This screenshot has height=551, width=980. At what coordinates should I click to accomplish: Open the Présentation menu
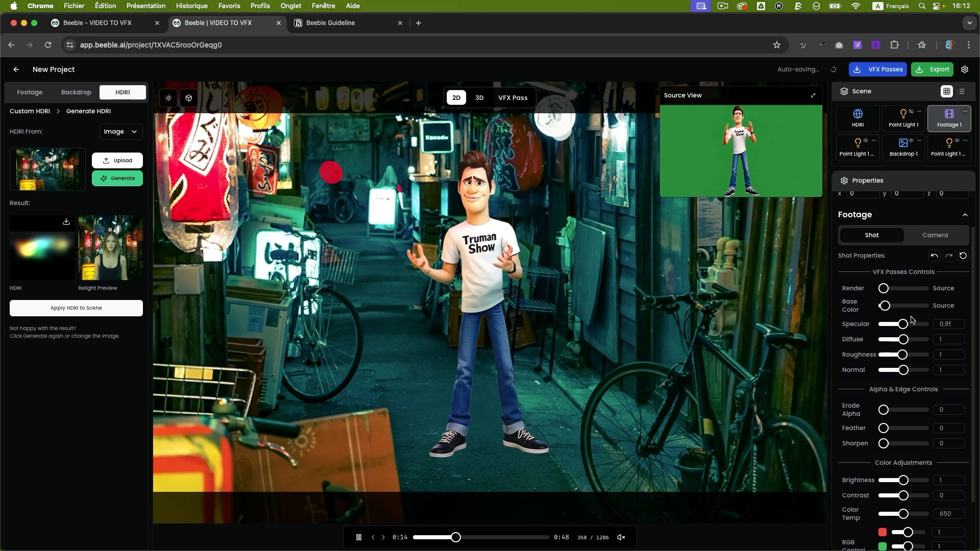click(x=146, y=6)
